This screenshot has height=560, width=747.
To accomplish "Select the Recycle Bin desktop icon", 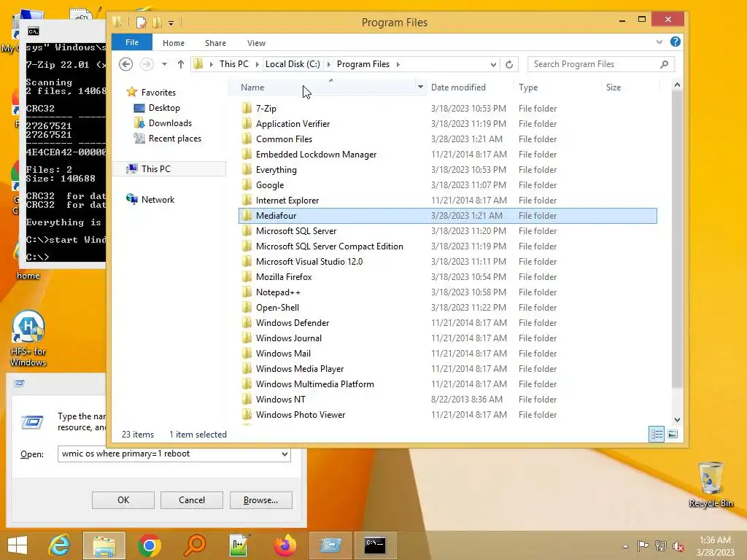I will tap(711, 484).
